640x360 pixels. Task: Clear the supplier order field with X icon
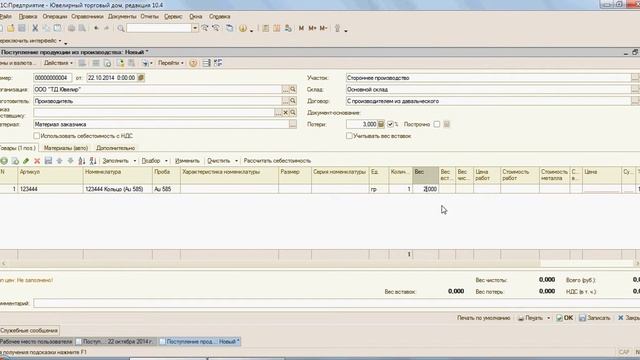click(x=285, y=113)
